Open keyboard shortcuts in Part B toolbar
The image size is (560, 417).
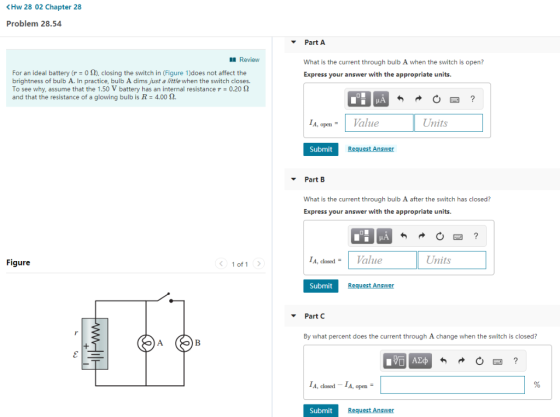(x=458, y=236)
